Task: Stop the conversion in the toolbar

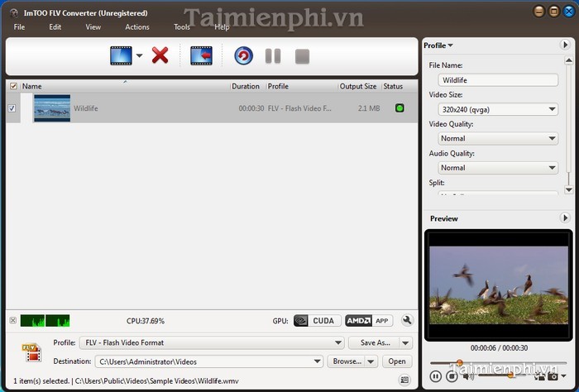Action: (302, 56)
